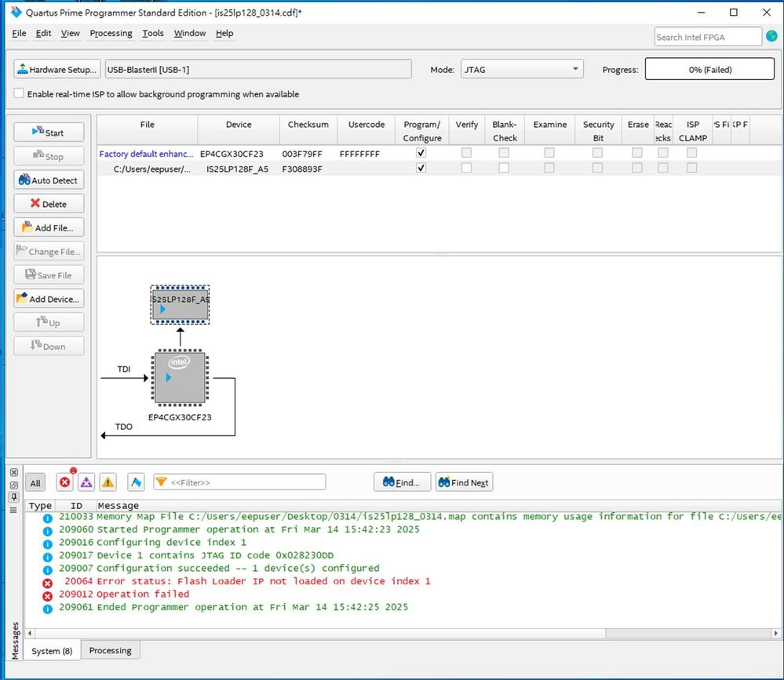
Task: Open the Processing menu
Action: (111, 33)
